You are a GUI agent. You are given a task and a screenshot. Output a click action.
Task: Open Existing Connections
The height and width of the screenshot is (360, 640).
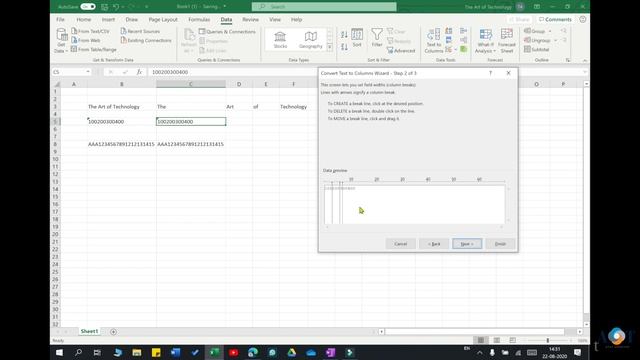click(x=146, y=40)
